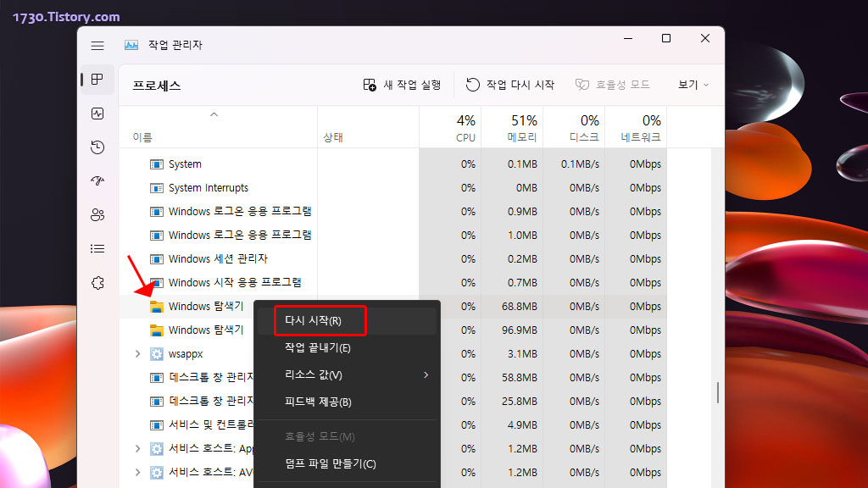Image resolution: width=868 pixels, height=488 pixels.
Task: Open the Services puzzle icon in sidebar
Action: 97,283
